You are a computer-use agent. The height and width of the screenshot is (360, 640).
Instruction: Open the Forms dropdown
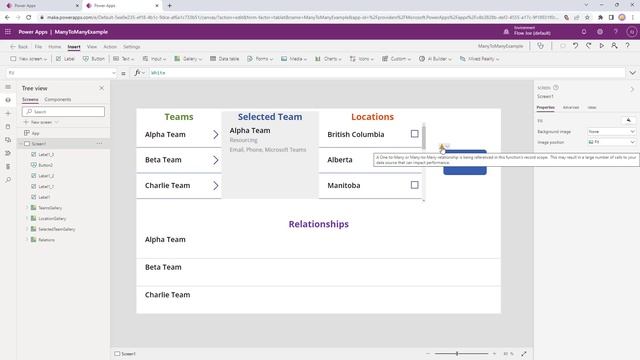pos(260,59)
